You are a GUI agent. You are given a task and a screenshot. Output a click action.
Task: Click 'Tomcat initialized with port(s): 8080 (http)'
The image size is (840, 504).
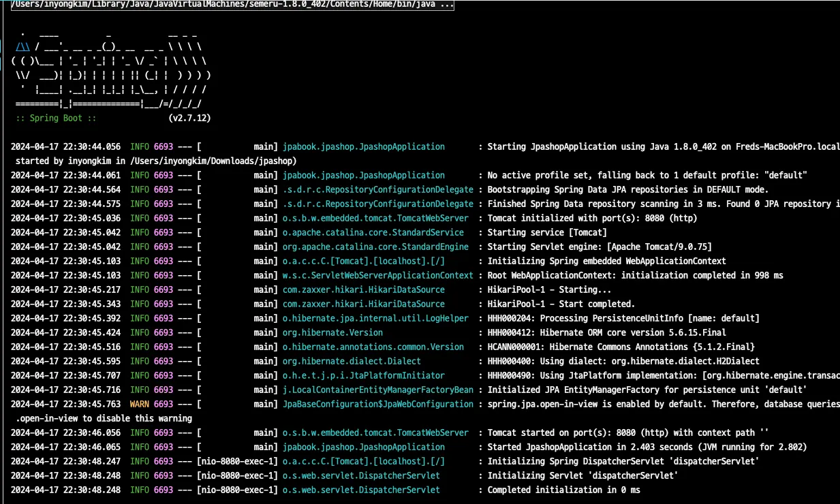pyautogui.click(x=592, y=218)
